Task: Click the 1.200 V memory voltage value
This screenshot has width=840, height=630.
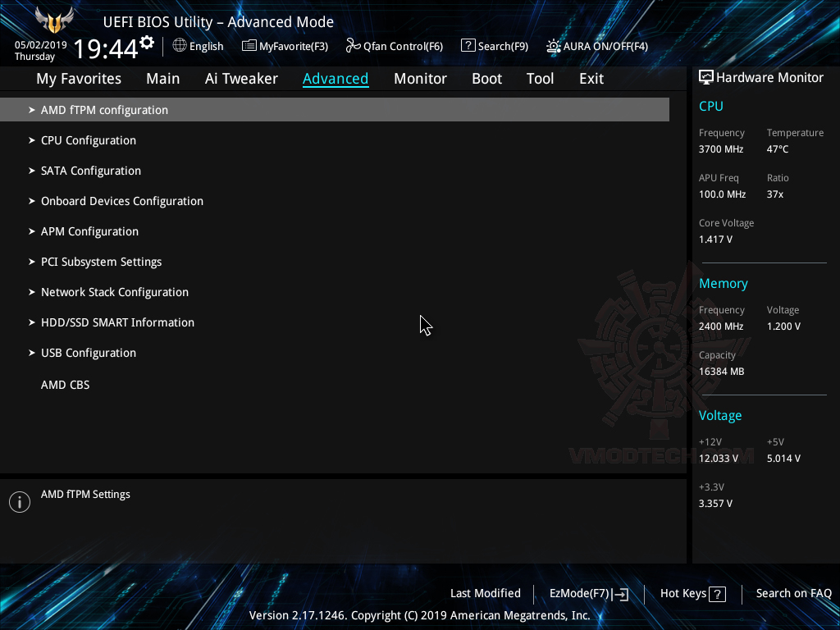Action: pyautogui.click(x=783, y=326)
